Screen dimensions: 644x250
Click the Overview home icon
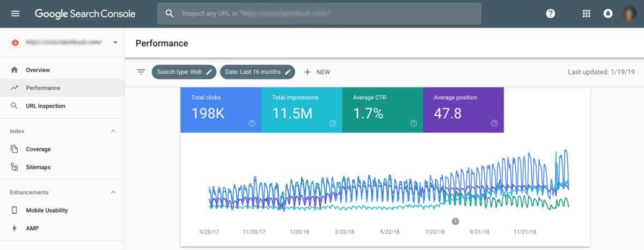[x=14, y=70]
